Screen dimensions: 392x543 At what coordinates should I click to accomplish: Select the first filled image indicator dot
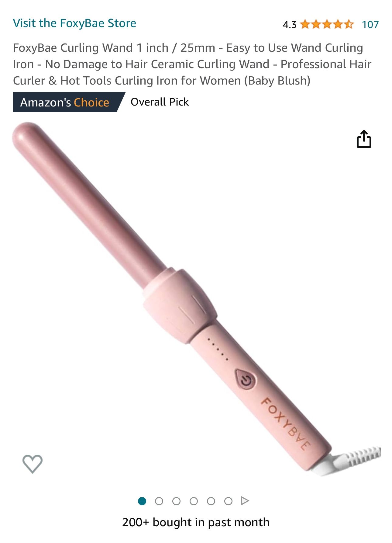pyautogui.click(x=142, y=501)
